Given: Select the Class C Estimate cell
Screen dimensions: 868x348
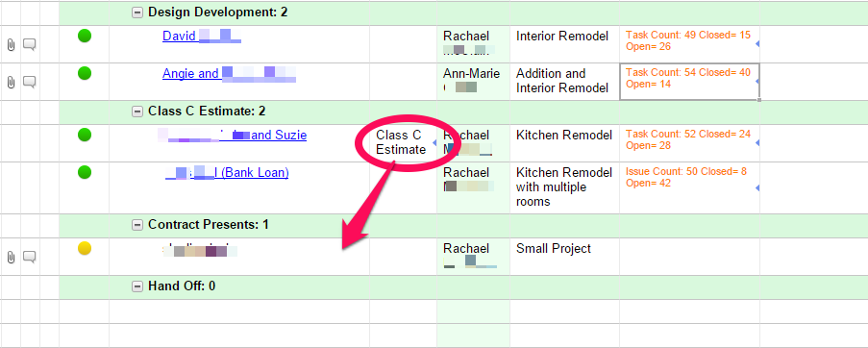Looking at the screenshot, I should [403, 143].
